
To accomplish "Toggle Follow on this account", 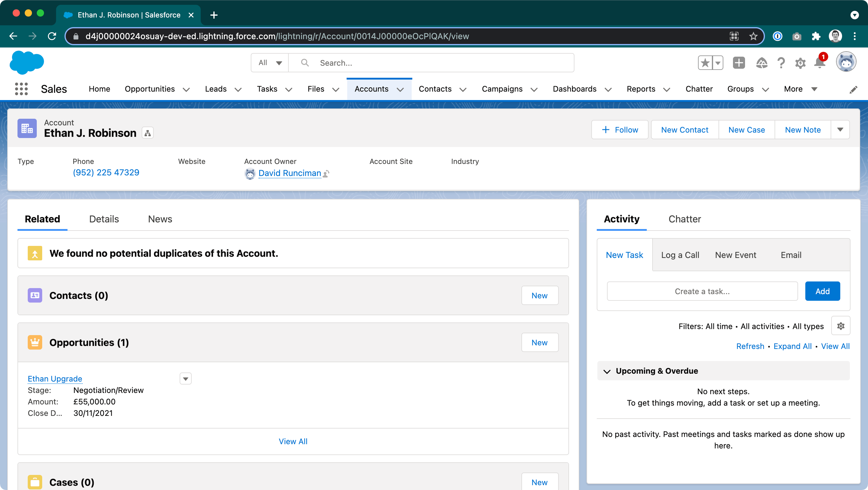I will point(620,130).
